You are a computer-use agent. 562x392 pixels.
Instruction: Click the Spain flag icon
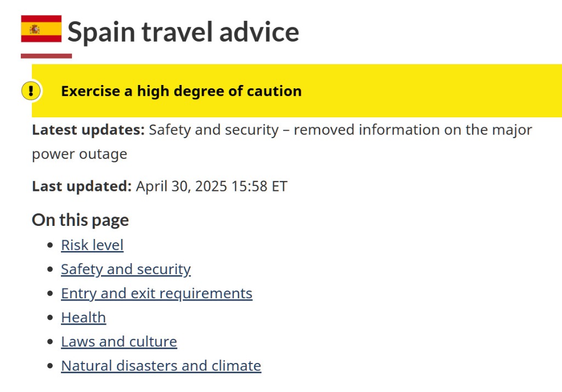(x=41, y=29)
